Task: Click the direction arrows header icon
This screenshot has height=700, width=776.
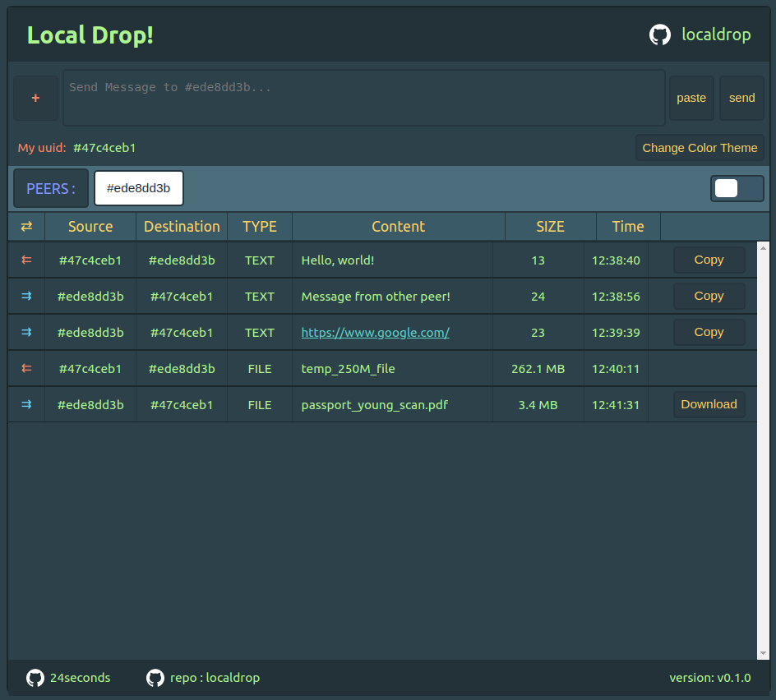Action: pos(27,227)
